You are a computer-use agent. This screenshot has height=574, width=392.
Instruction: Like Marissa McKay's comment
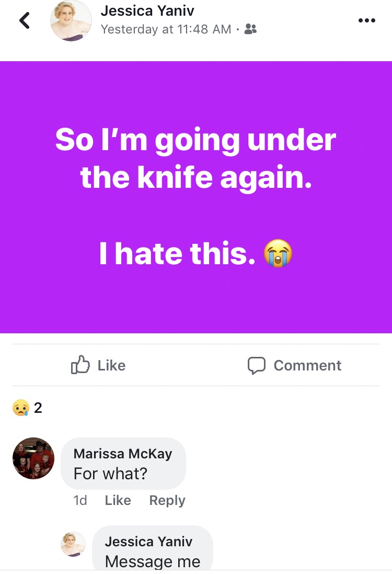(x=118, y=500)
